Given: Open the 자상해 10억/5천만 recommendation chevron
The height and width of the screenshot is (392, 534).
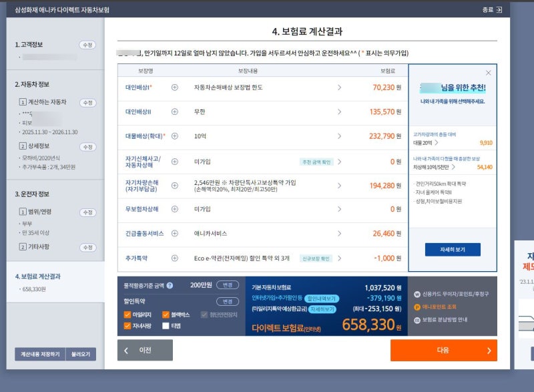Looking at the screenshot, I should tap(453, 167).
